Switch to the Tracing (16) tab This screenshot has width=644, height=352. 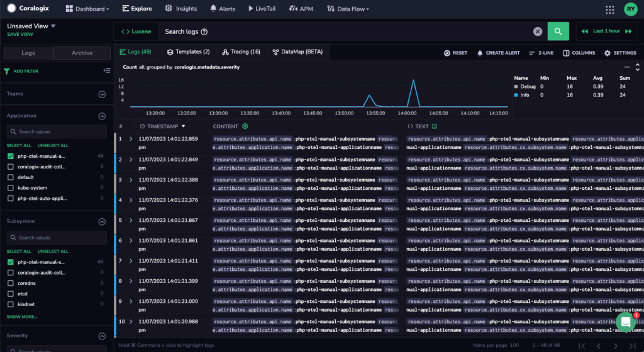click(x=241, y=52)
